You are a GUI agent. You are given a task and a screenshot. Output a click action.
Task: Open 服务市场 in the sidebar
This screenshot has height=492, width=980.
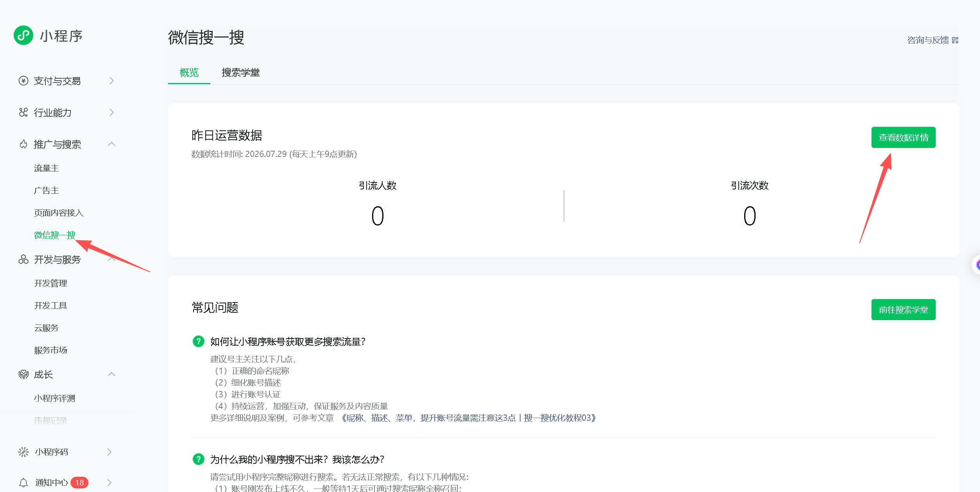[51, 350]
